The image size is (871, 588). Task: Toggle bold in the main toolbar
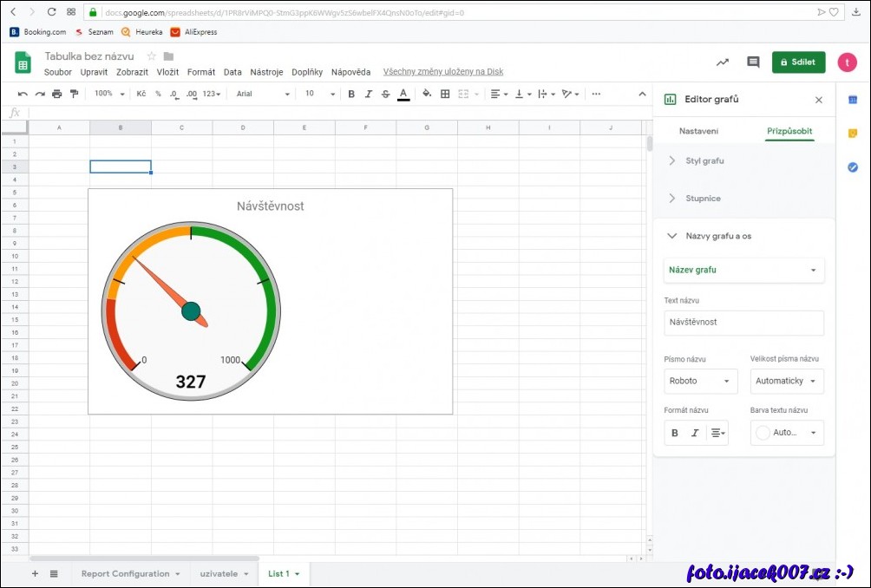(x=351, y=94)
